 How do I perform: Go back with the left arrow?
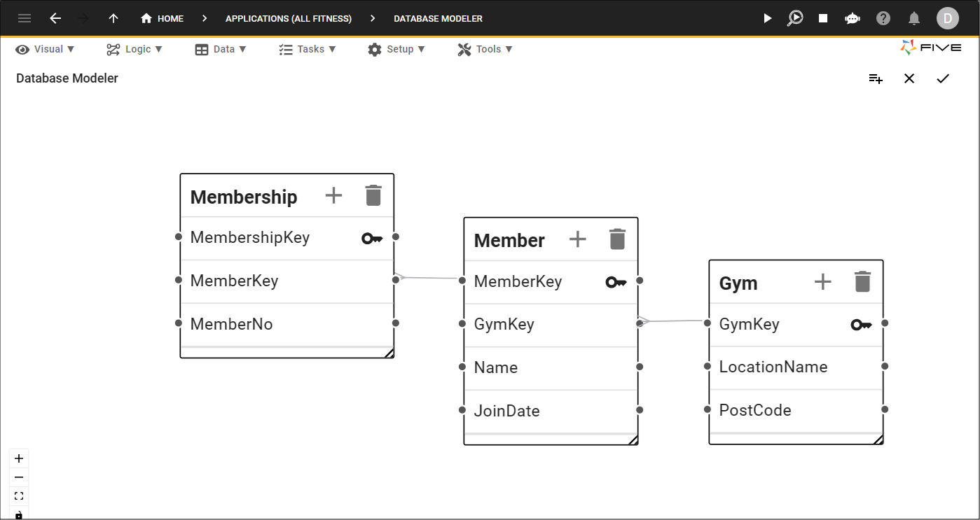point(55,18)
